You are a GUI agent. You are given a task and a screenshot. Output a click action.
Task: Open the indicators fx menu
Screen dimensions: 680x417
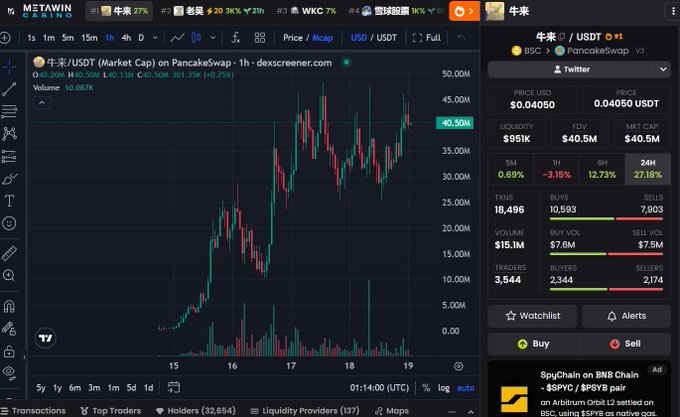click(x=235, y=38)
